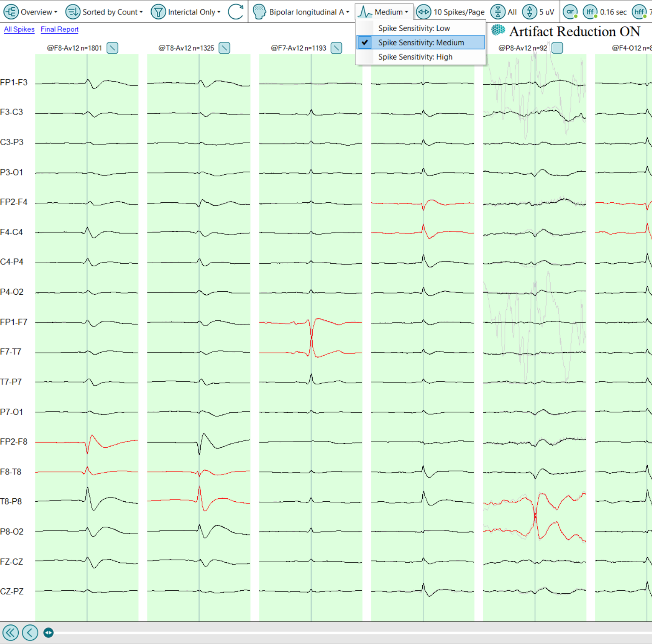Select Spike Sensitivity: Medium

click(421, 43)
